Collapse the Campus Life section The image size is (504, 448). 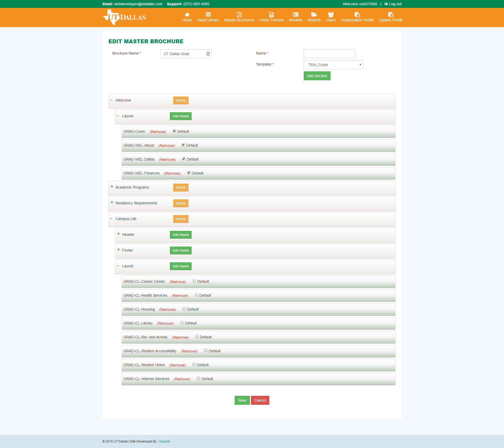pyautogui.click(x=111, y=218)
